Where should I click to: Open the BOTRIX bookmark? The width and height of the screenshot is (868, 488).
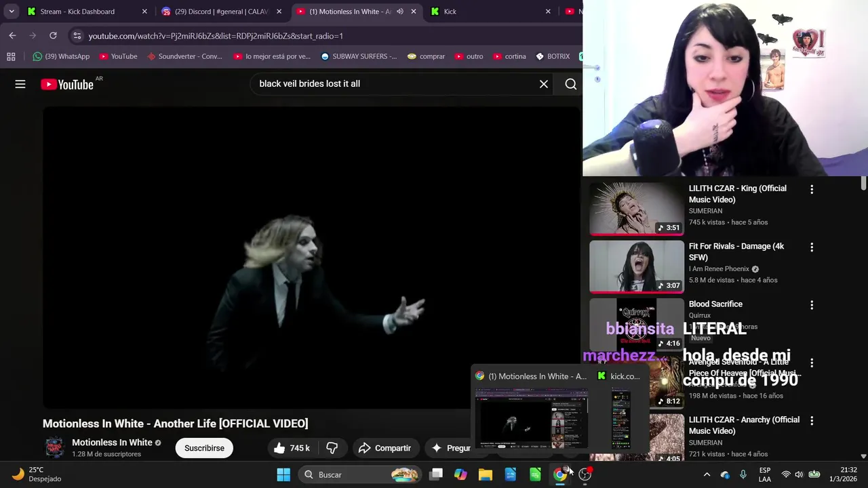point(553,56)
